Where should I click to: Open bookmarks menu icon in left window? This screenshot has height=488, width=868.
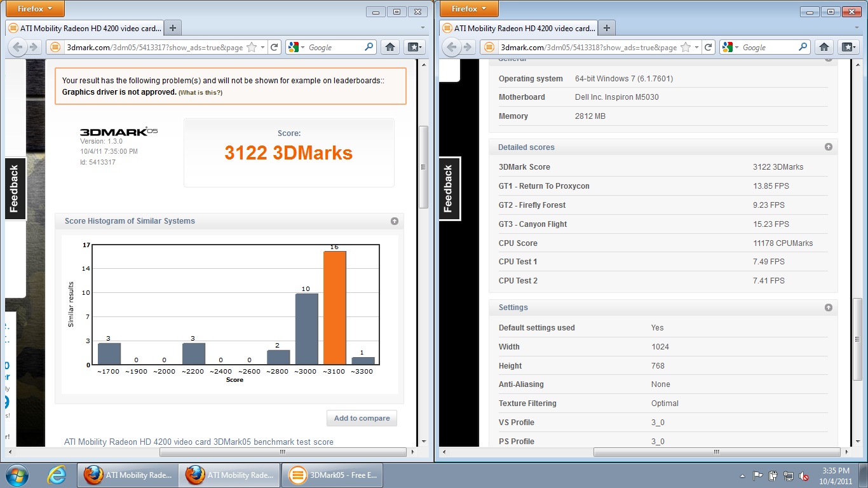coord(414,47)
